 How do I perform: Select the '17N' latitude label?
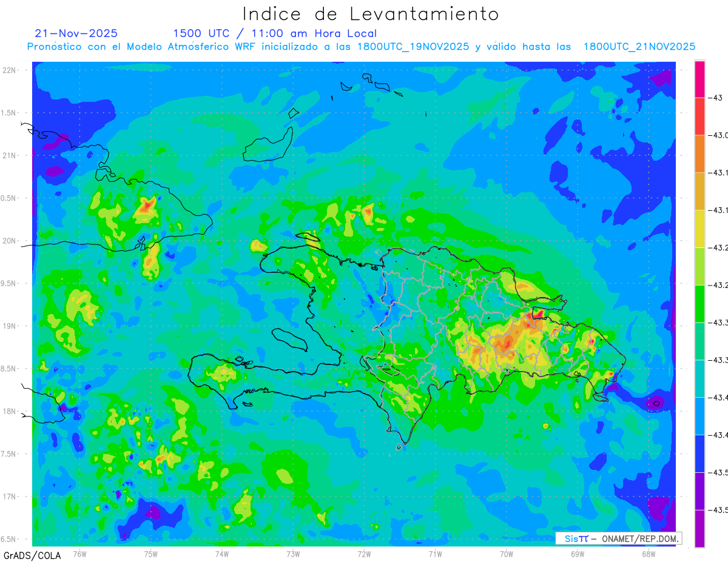tap(10, 497)
